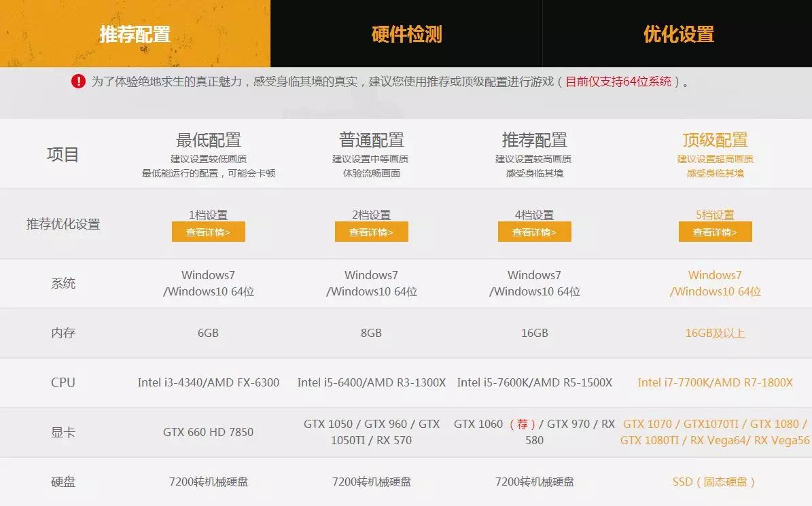View details button under 4档设置
Screen dimensions: 812x506
pos(535,232)
